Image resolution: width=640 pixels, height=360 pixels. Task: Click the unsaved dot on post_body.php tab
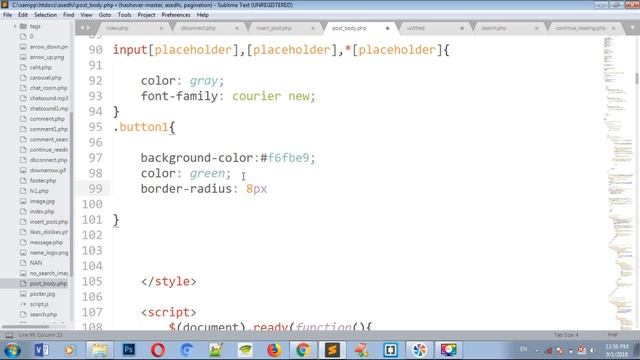[387, 28]
